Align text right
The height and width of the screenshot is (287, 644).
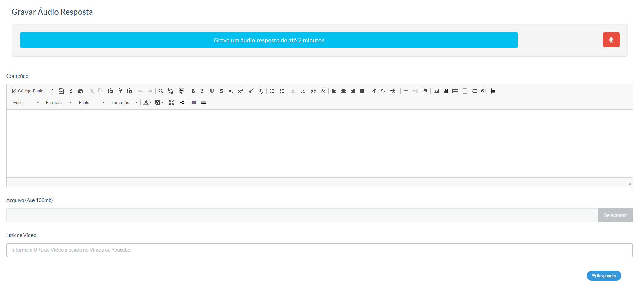tap(353, 91)
